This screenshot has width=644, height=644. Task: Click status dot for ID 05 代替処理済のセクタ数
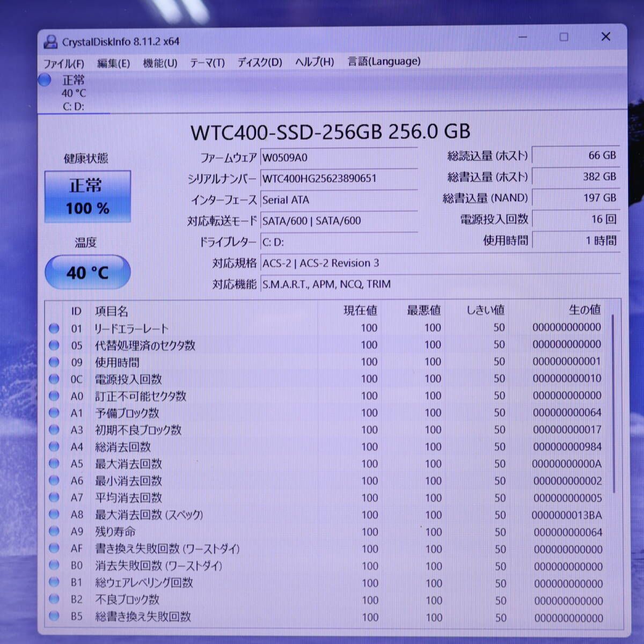(x=54, y=345)
